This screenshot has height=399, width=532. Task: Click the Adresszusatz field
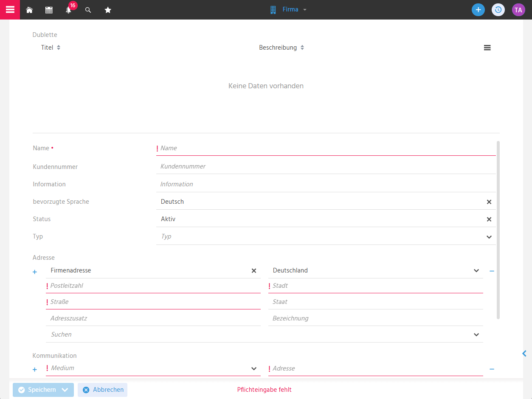click(x=153, y=318)
